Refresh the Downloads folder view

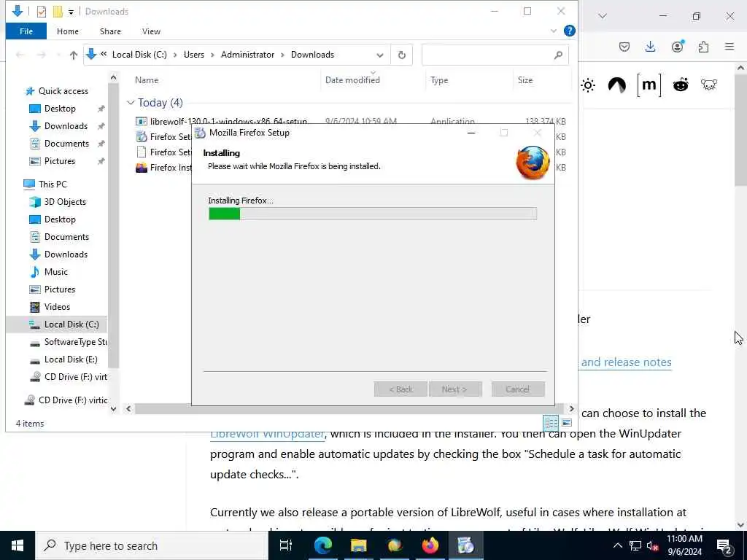point(402,55)
